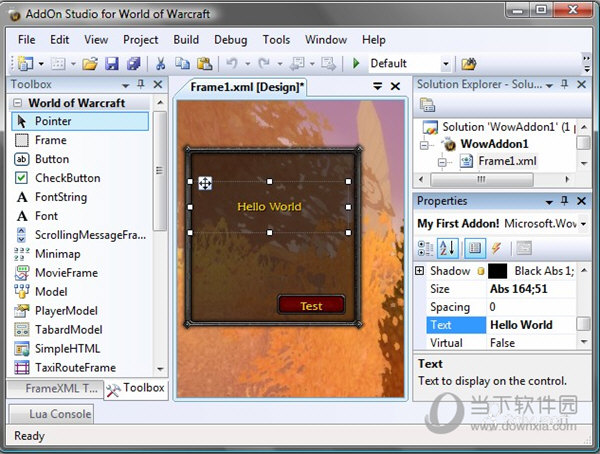Select the CheckButton toolbox item
This screenshot has height=454, width=600.
pyautogui.click(x=80, y=178)
